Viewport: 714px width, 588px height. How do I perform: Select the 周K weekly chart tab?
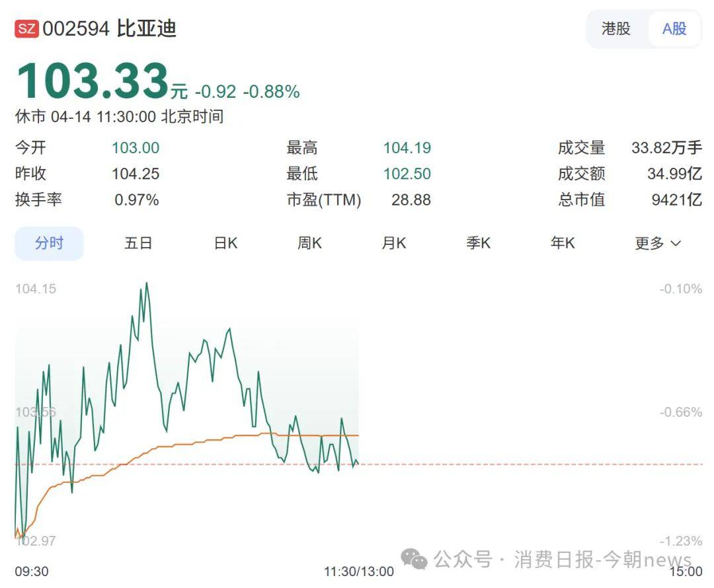[309, 243]
